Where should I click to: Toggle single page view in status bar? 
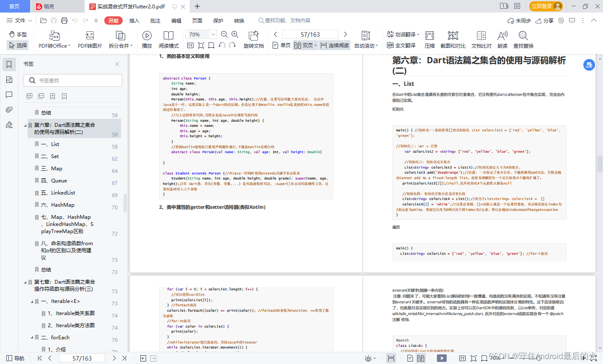coord(410,358)
